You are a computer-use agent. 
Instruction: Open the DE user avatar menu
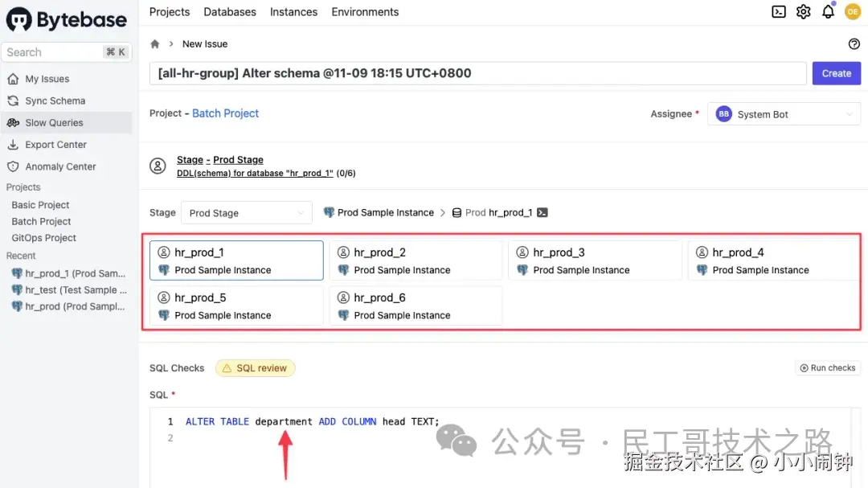pyautogui.click(x=853, y=11)
